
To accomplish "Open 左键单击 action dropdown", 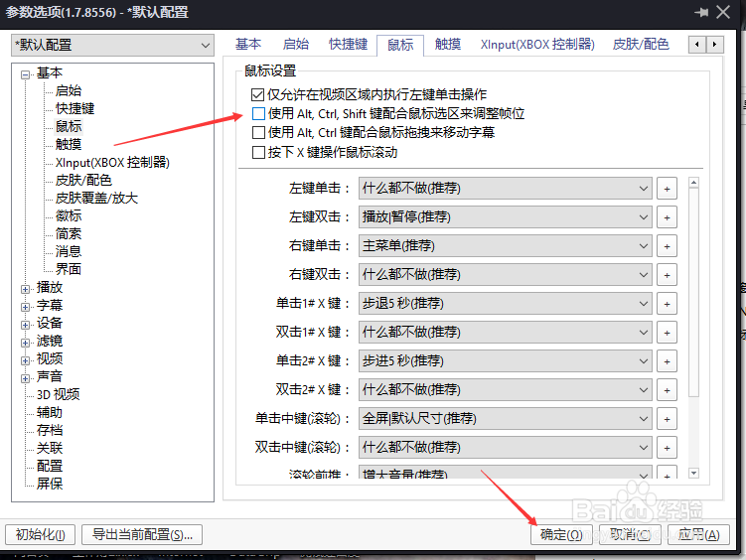I will (506, 189).
